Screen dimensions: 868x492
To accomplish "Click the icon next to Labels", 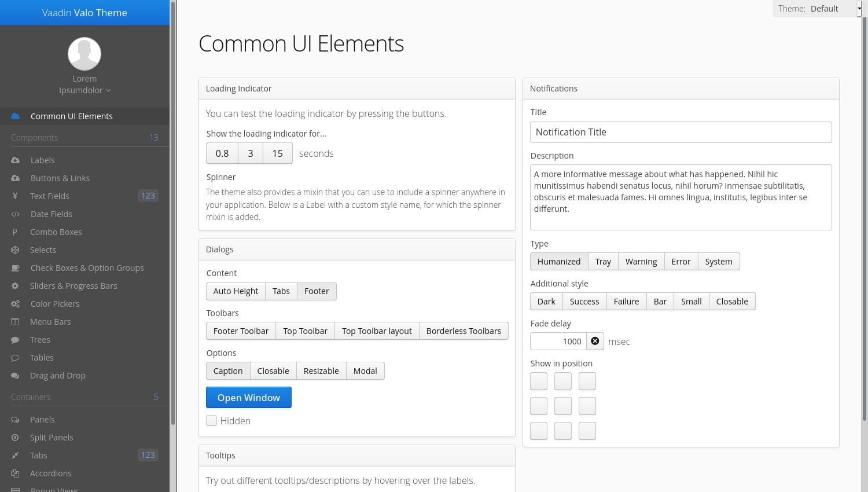I will [x=15, y=160].
